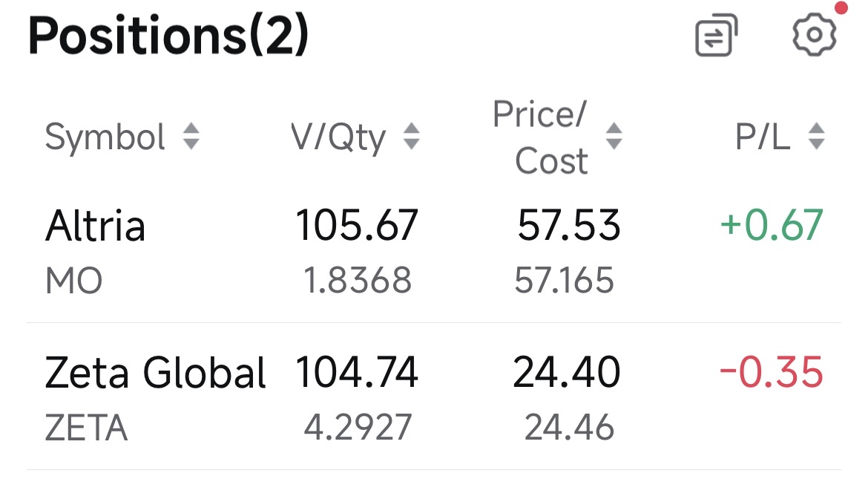Tap the Positions(2) heading
Image resolution: width=868 pixels, height=502 pixels.
click(168, 36)
